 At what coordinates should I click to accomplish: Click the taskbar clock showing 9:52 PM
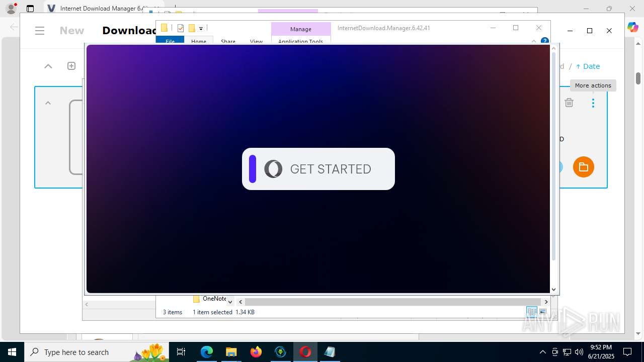tap(602, 352)
